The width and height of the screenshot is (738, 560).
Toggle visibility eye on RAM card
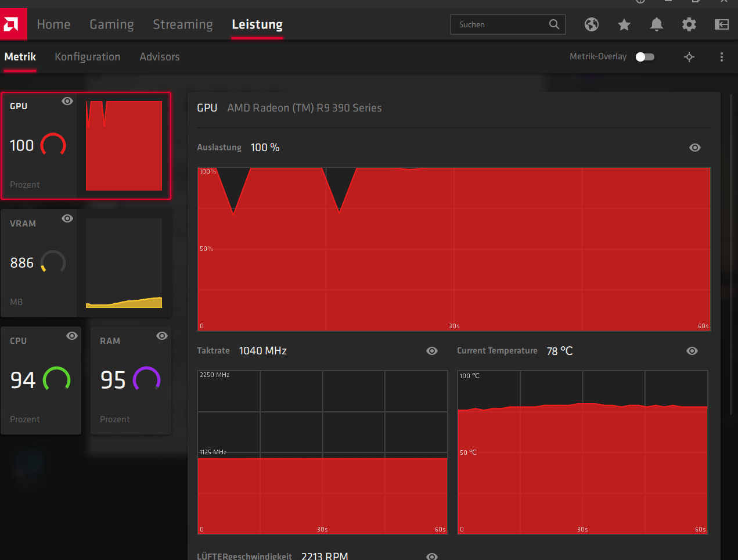[162, 336]
